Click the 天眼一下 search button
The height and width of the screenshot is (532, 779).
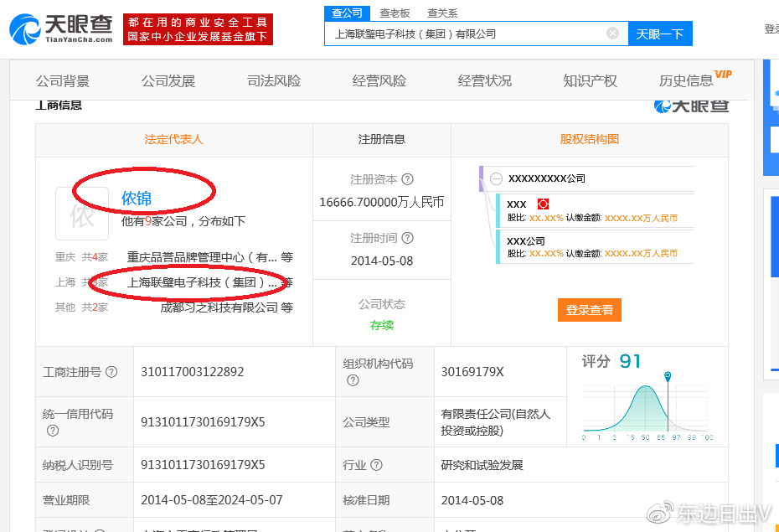tap(660, 34)
